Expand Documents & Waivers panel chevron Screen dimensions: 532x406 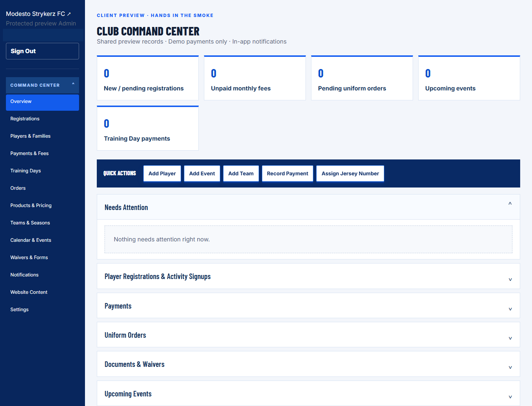coord(510,367)
